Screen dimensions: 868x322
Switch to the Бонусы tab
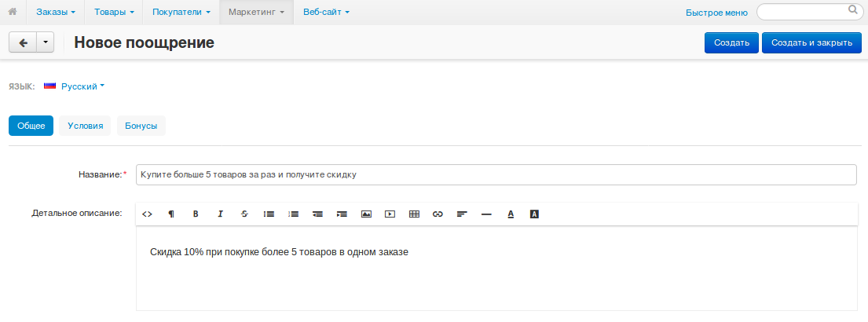coord(141,126)
